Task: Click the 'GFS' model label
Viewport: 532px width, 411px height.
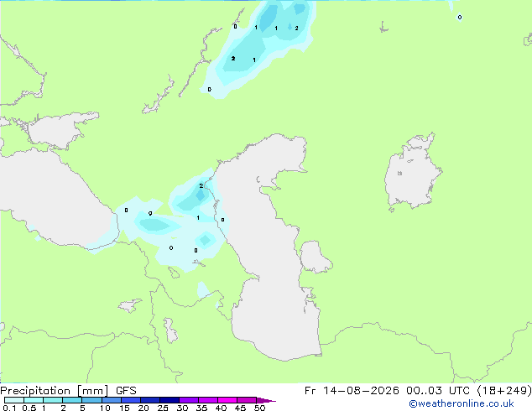Action: 126,391
